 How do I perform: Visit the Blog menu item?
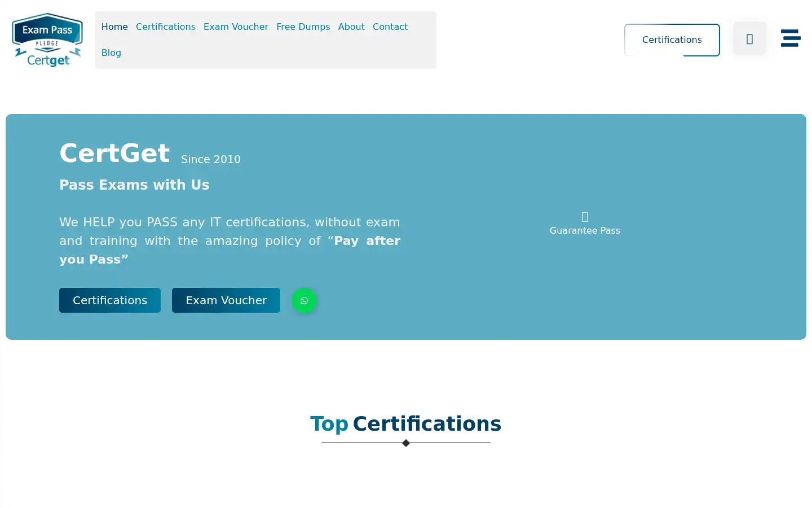[x=111, y=52]
